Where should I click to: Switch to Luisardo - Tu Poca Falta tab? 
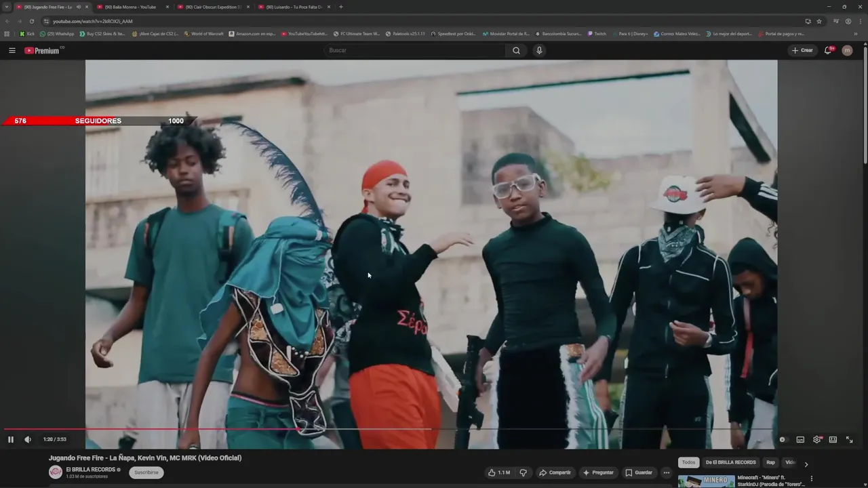point(294,7)
